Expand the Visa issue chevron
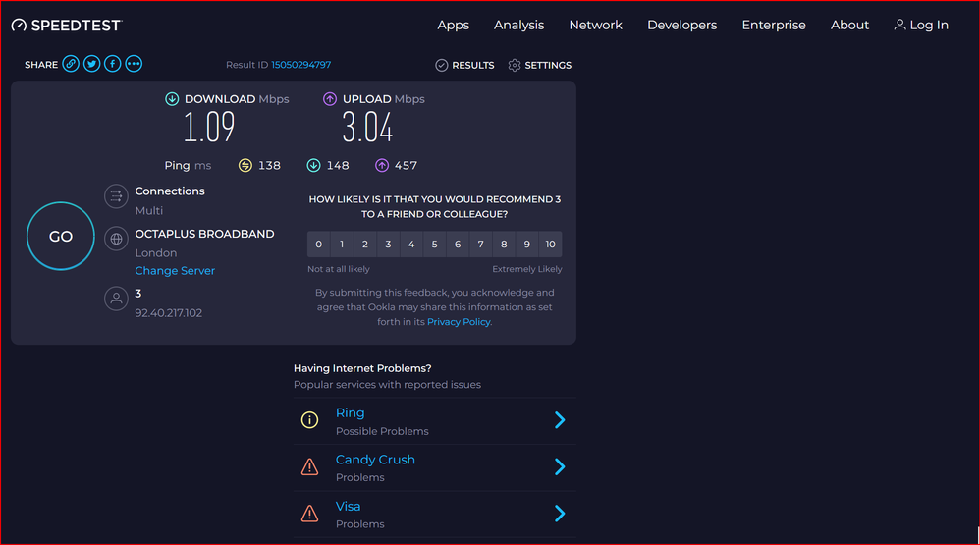 click(x=560, y=514)
